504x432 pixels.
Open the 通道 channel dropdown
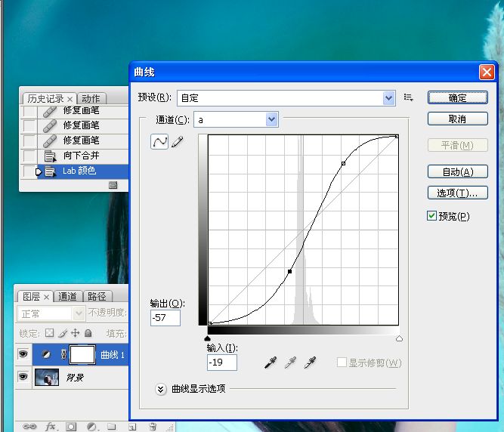(x=272, y=119)
